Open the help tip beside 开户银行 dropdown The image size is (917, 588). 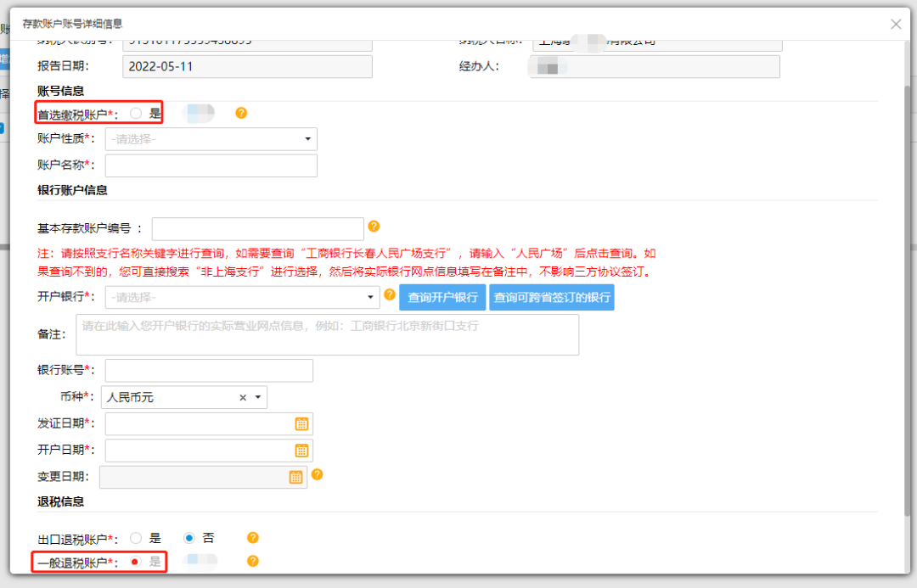pos(389,297)
